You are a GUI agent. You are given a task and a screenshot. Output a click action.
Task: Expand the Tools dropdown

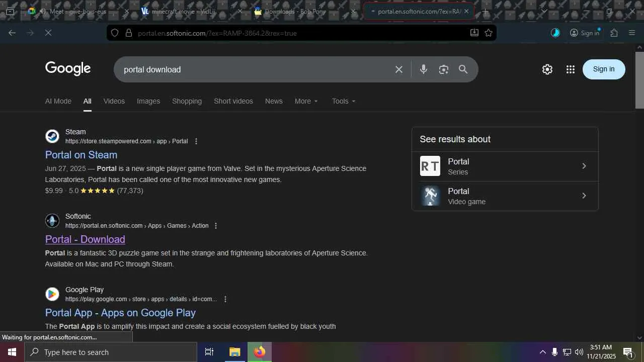pyautogui.click(x=344, y=101)
